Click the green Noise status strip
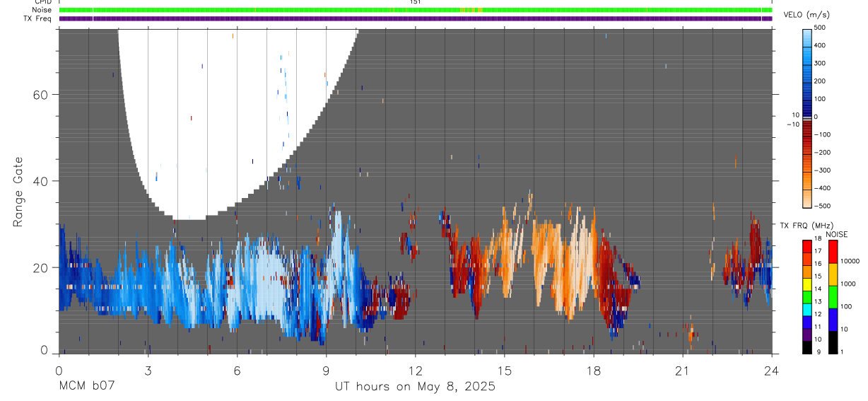The image size is (868, 401). point(415,10)
